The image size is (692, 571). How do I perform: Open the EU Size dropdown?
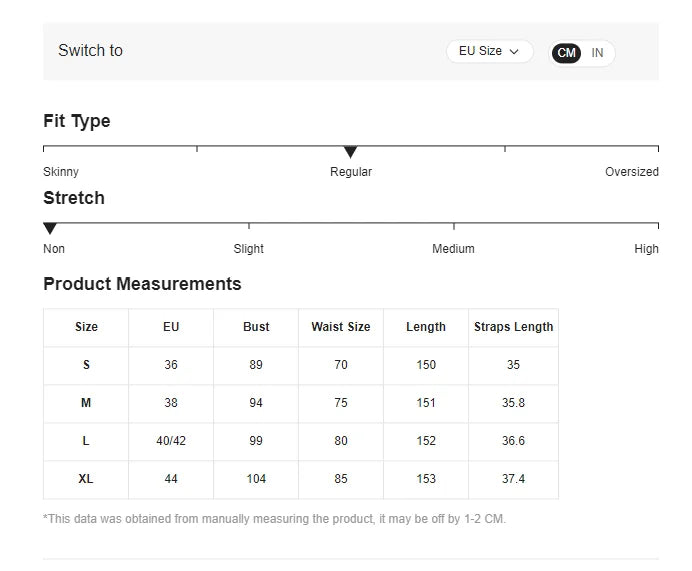(x=489, y=52)
